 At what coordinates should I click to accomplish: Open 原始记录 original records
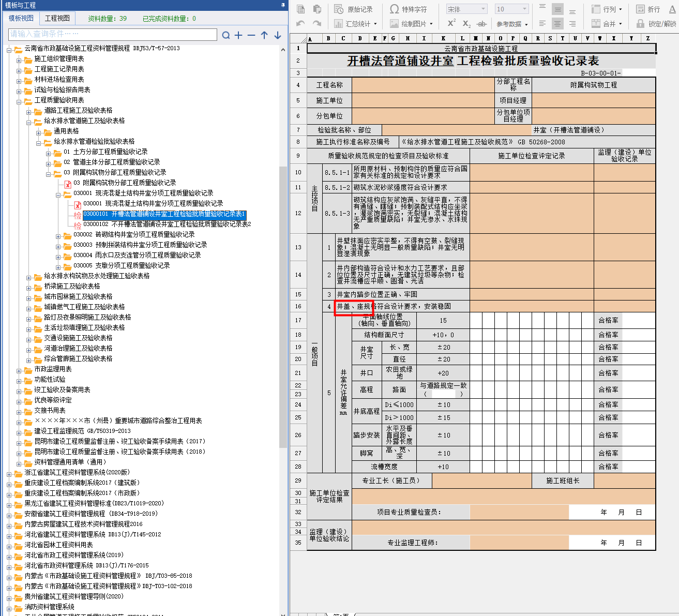coord(354,9)
